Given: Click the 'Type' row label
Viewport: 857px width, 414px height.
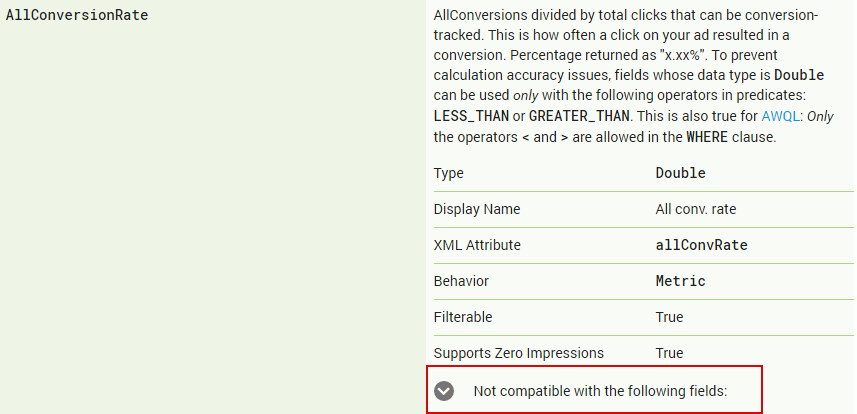Looking at the screenshot, I should pos(449,173).
